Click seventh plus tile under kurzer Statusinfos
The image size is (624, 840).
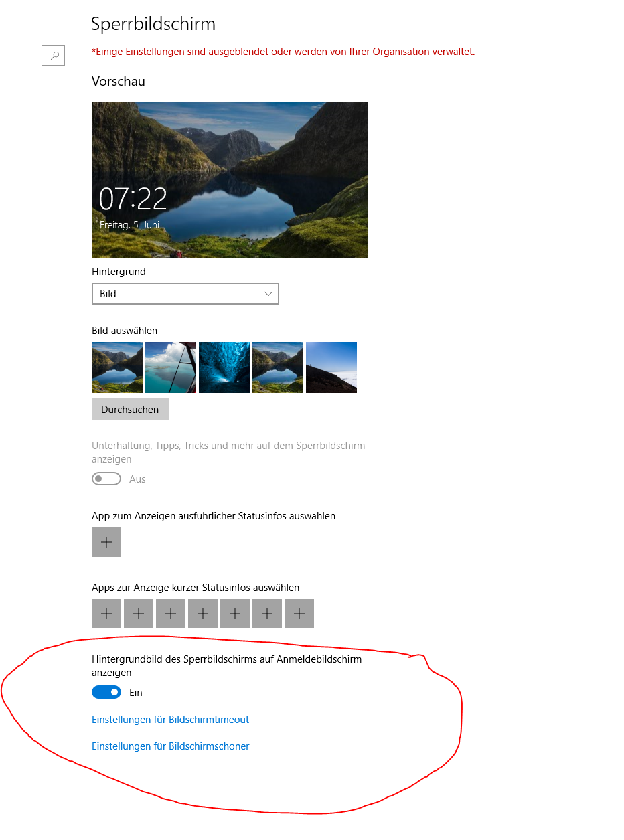pos(299,614)
